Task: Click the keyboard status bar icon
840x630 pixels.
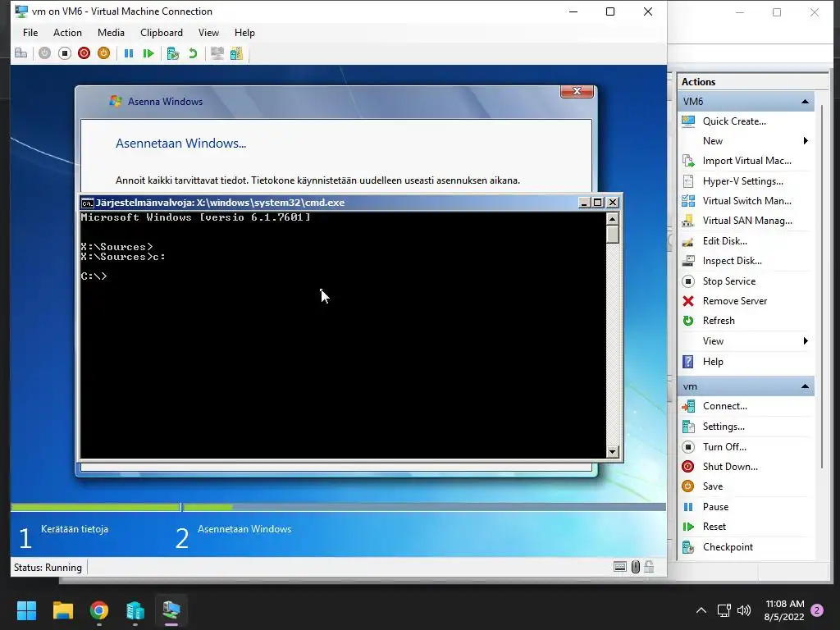Action: pyautogui.click(x=620, y=567)
